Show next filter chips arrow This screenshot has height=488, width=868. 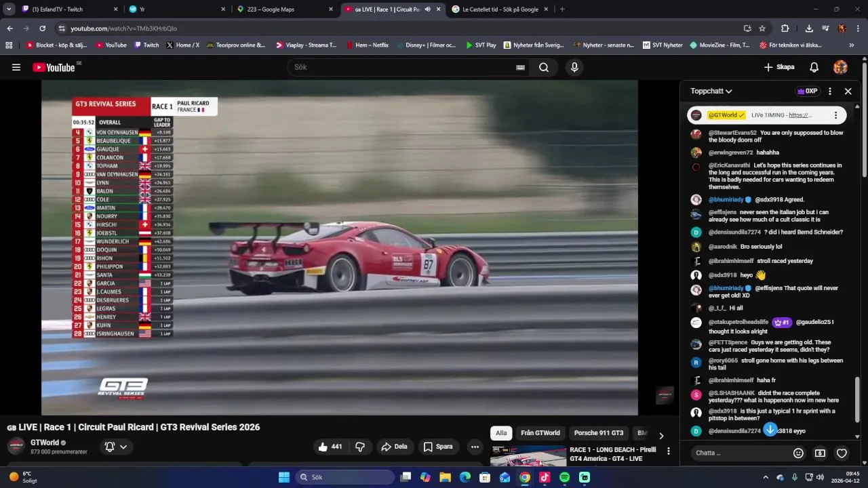click(661, 436)
